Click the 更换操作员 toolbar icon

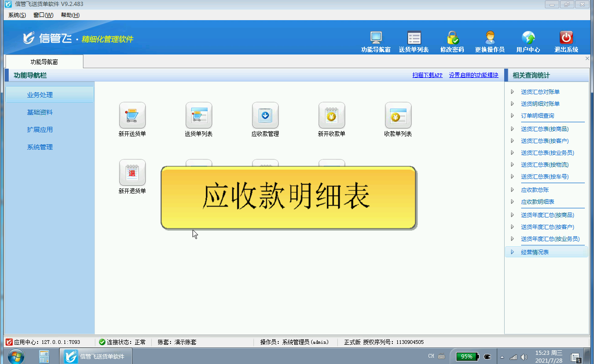click(489, 38)
